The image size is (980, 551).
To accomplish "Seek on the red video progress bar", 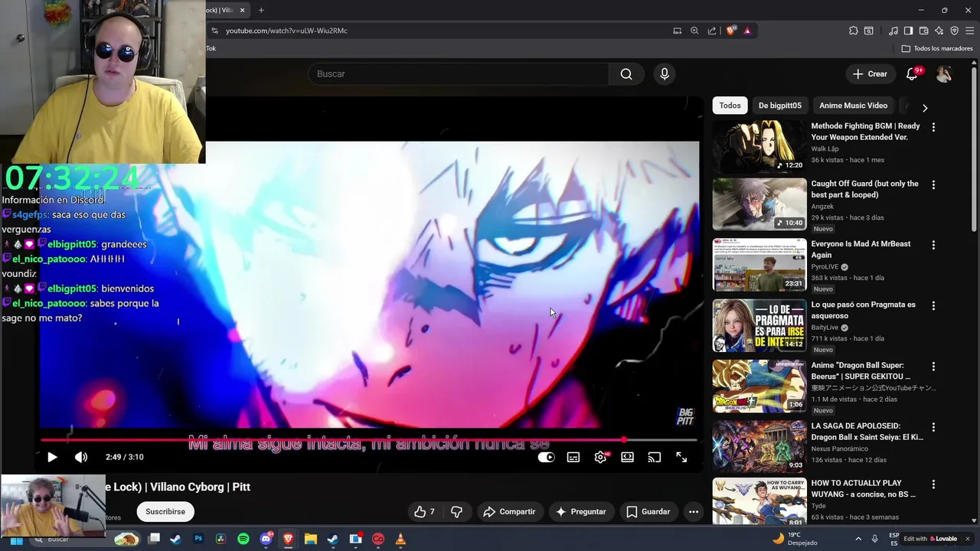I will 369,440.
